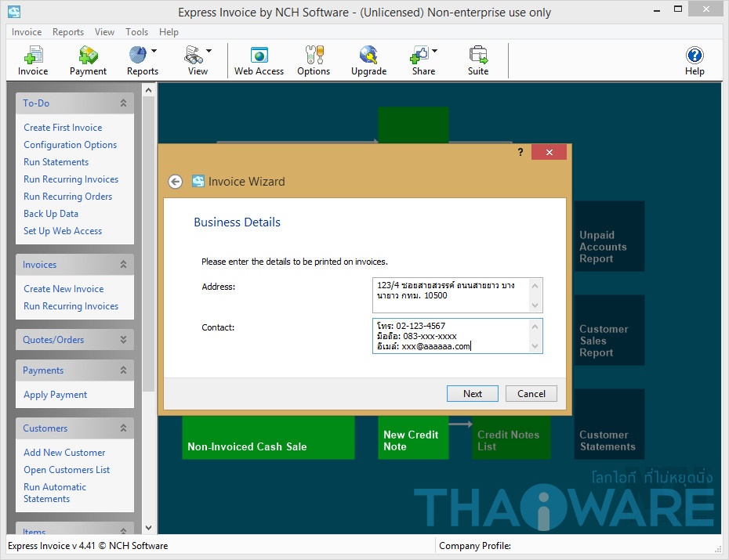Collapse the Invoices sidebar section
The image size is (729, 560).
[x=123, y=264]
